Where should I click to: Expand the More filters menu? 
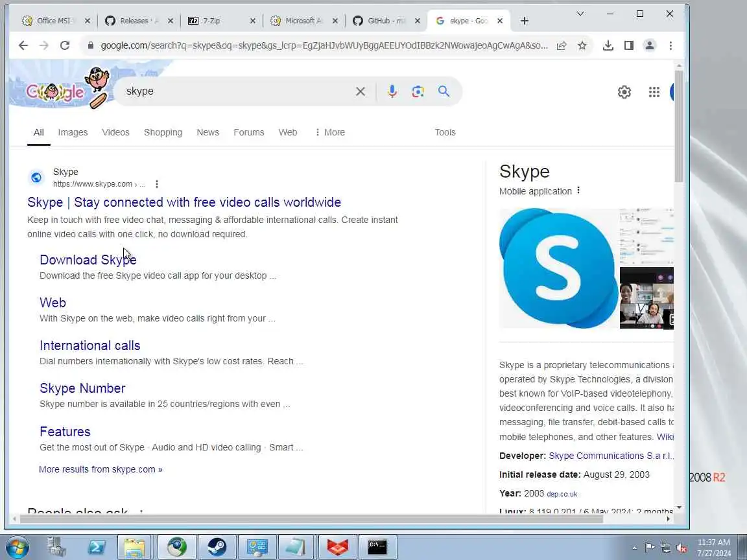329,132
